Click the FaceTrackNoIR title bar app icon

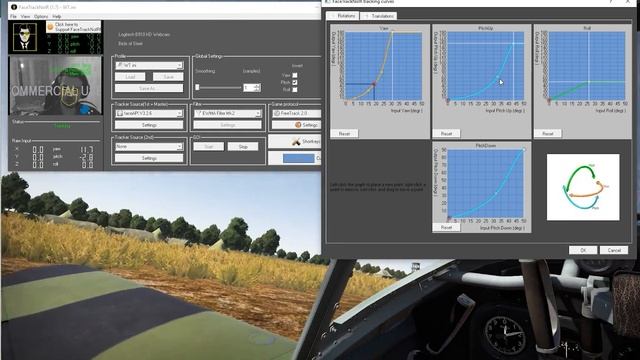(x=14, y=7)
